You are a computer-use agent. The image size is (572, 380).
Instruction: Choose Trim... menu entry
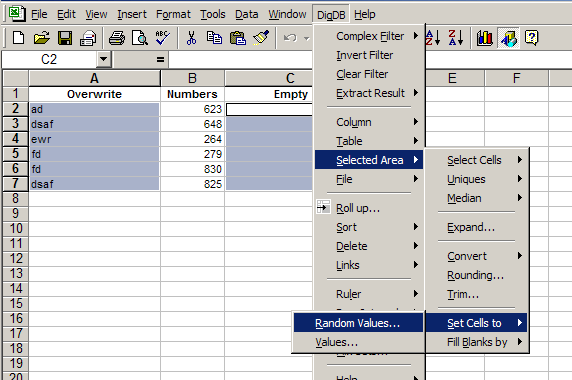(476, 294)
